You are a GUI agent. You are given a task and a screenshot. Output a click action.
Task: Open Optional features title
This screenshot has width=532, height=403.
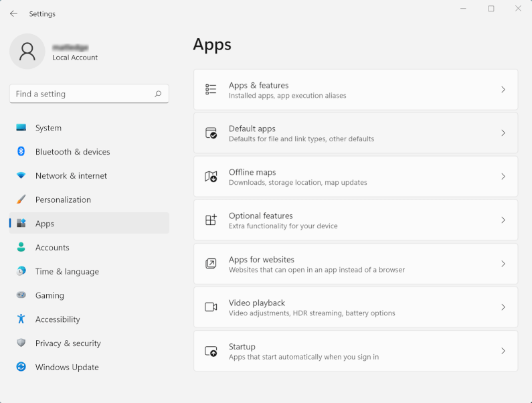click(x=260, y=216)
